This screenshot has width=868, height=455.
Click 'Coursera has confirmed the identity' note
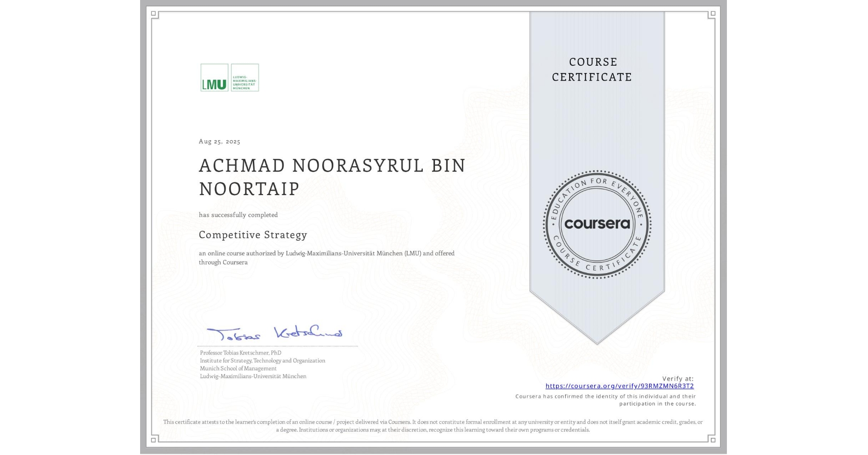pos(605,396)
